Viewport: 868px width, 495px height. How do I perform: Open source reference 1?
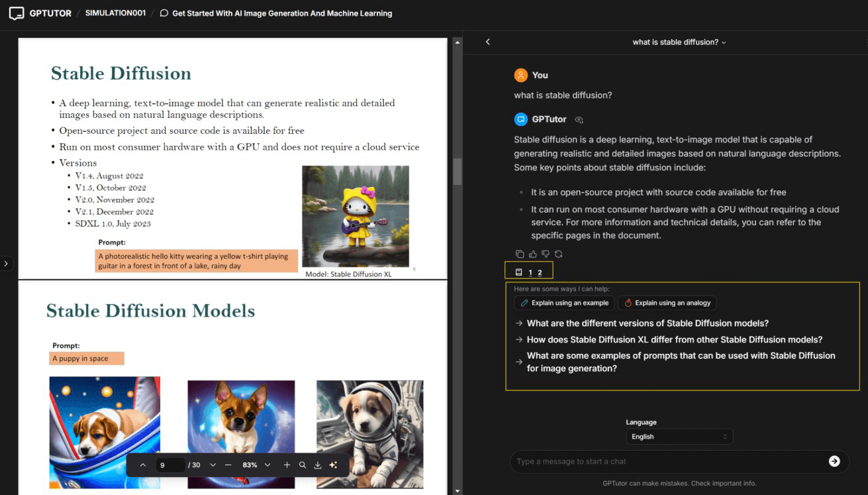tap(530, 272)
